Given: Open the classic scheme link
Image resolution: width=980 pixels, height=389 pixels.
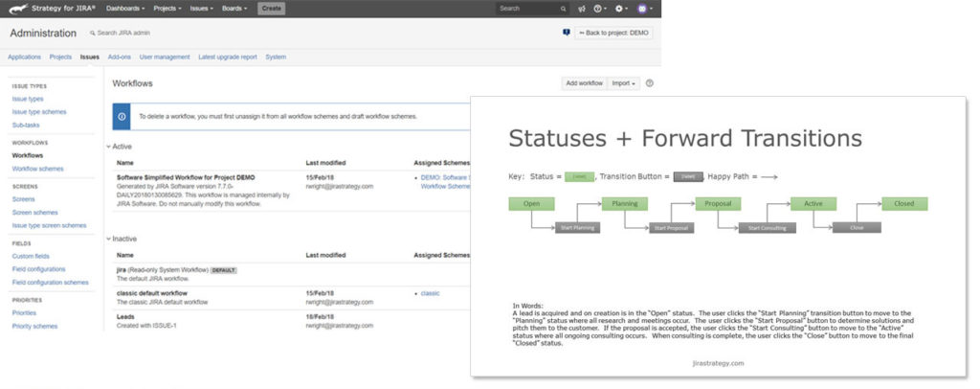Looking at the screenshot, I should point(430,293).
